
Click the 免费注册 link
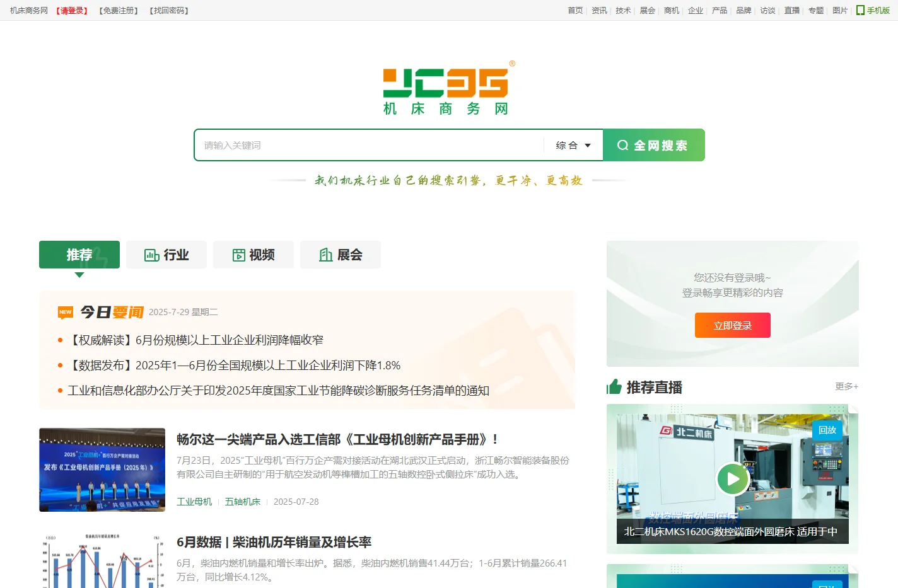tap(119, 11)
